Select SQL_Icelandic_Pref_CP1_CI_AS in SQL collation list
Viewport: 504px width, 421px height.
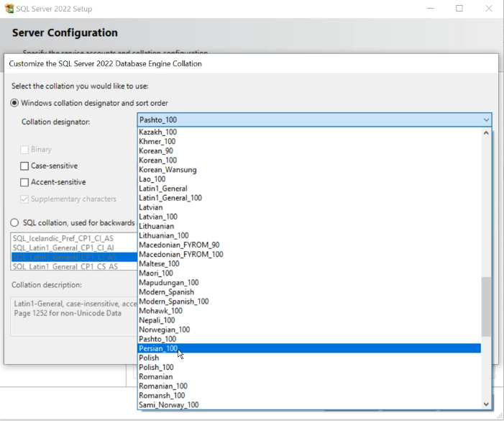74,238
